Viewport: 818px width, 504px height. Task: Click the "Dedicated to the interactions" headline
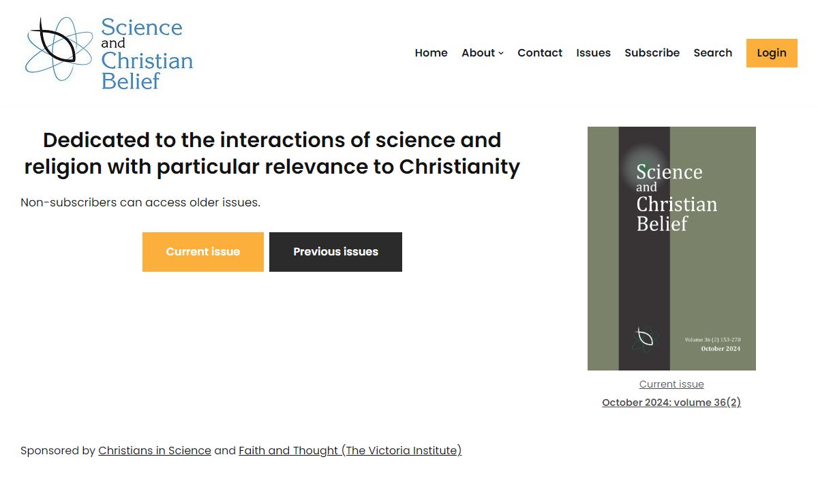coord(272,153)
